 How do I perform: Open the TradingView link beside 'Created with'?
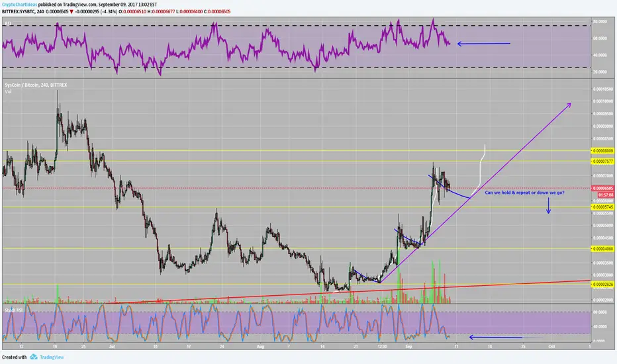click(52, 357)
